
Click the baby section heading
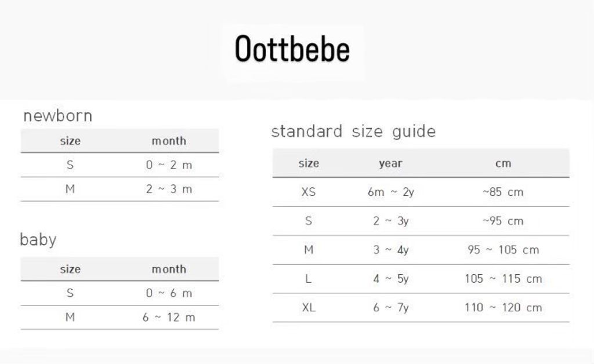pyautogui.click(x=38, y=239)
